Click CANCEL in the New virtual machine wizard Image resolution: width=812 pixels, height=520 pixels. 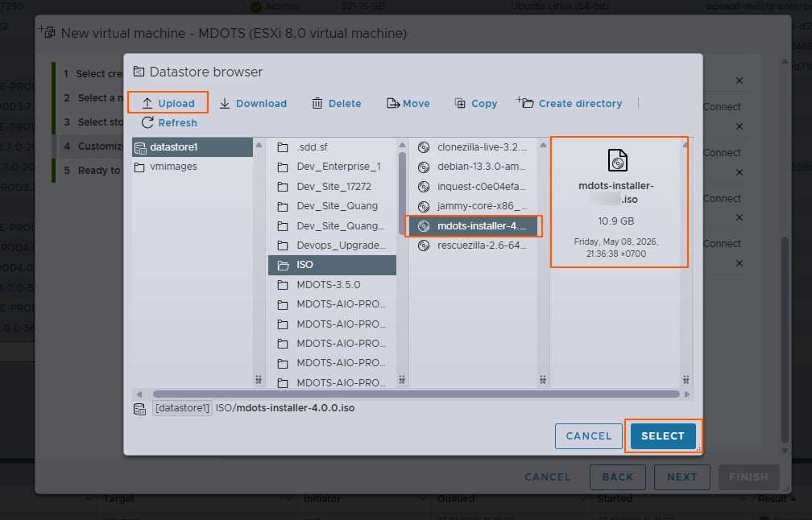(x=548, y=477)
